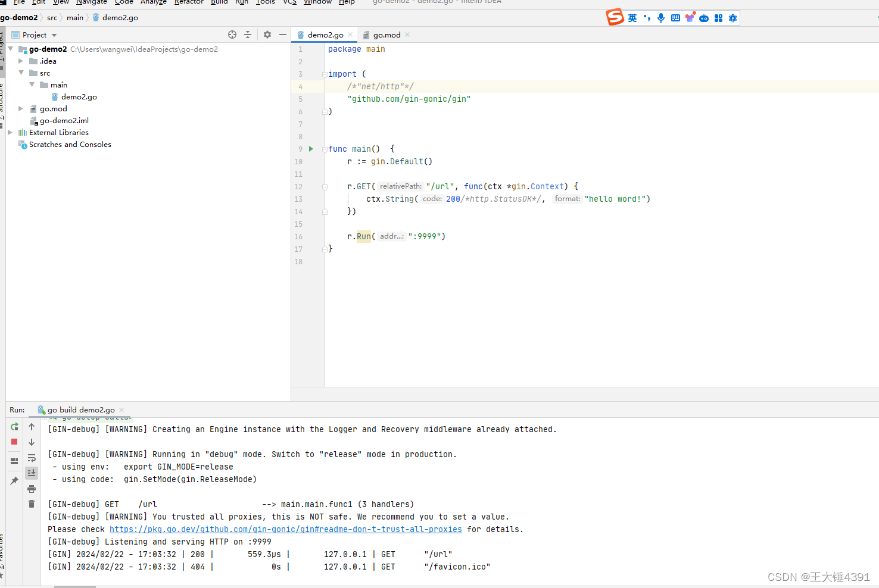Screen dimensions: 879x588
Task: Open the Refactor menu
Action: click(189, 2)
